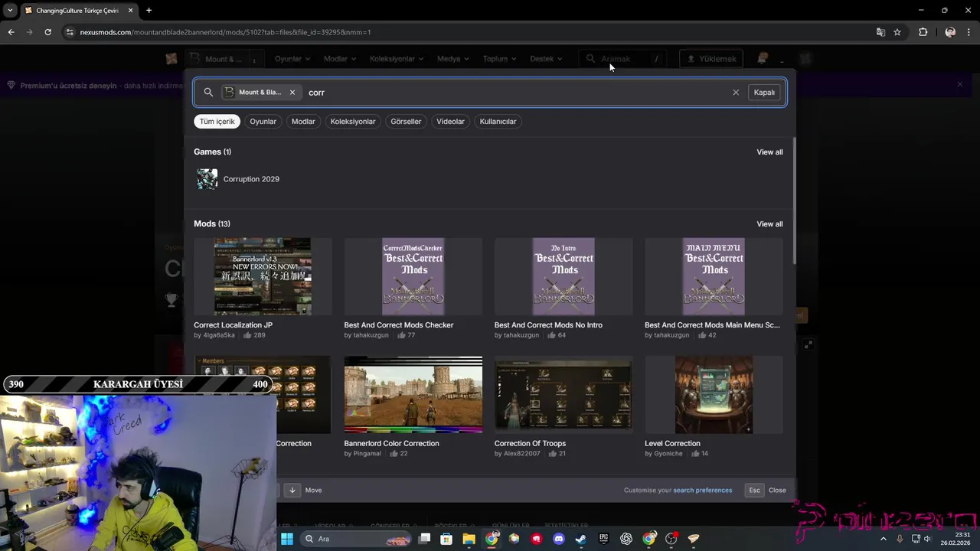Open the browser Extensions puzzle icon
Image resolution: width=980 pixels, height=551 pixels.
click(923, 32)
